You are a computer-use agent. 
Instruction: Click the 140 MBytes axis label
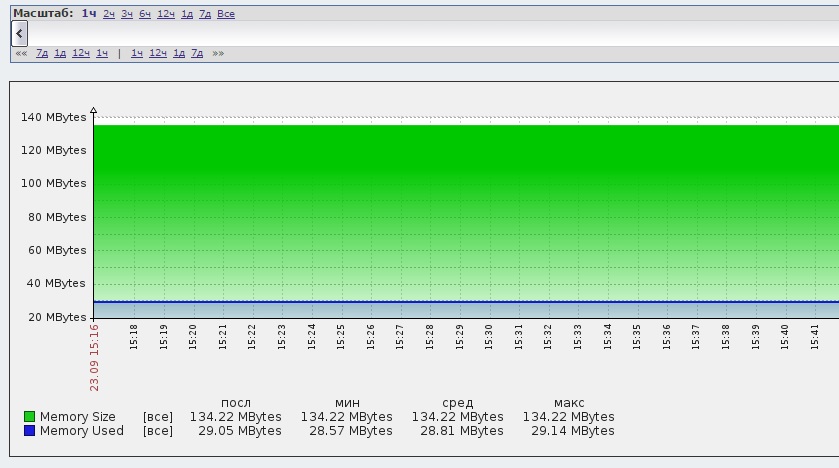(x=54, y=117)
